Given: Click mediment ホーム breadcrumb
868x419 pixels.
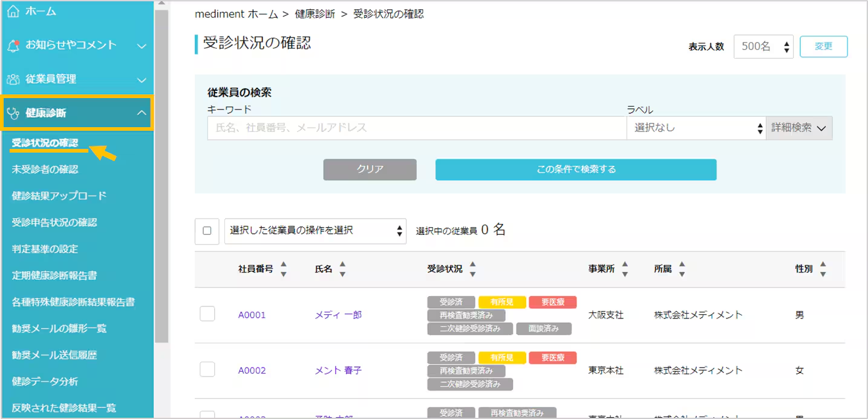Looking at the screenshot, I should (x=237, y=14).
